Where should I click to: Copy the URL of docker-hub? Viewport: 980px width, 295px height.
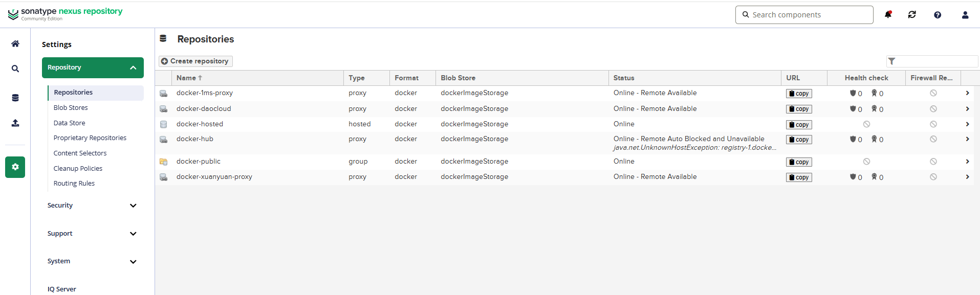pos(799,140)
